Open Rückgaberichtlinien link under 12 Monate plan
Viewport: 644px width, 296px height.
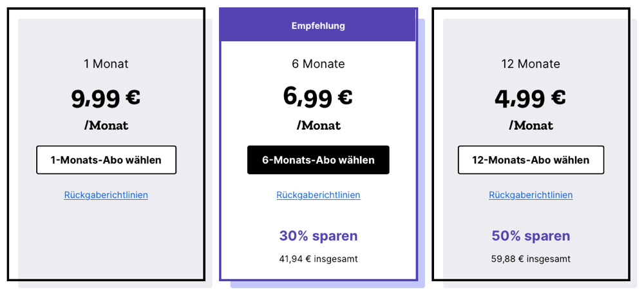point(531,195)
